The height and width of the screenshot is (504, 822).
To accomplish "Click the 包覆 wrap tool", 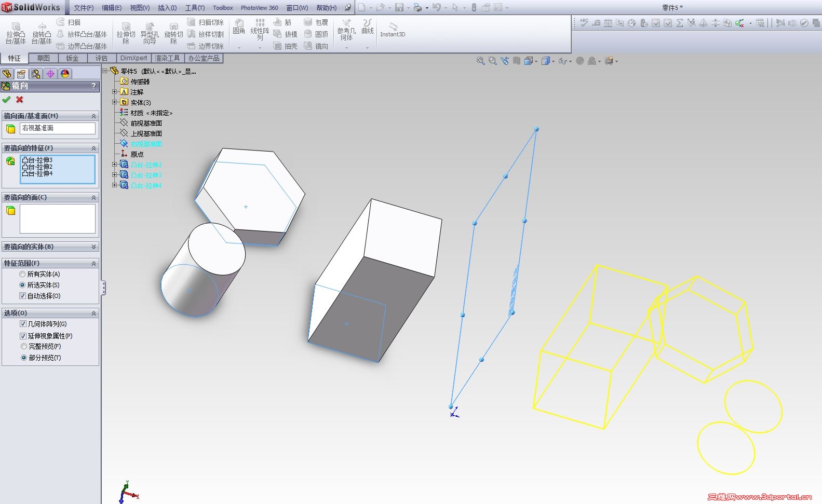I will click(x=316, y=22).
